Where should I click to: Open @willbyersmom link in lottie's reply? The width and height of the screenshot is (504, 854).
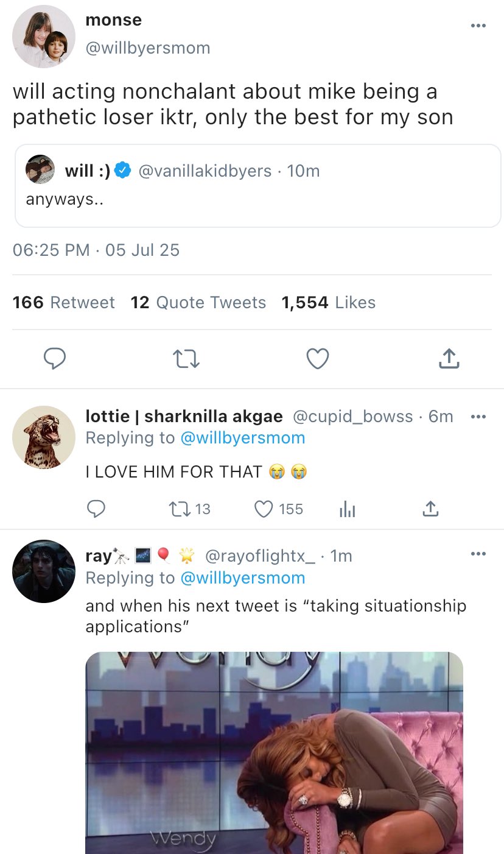pyautogui.click(x=242, y=438)
